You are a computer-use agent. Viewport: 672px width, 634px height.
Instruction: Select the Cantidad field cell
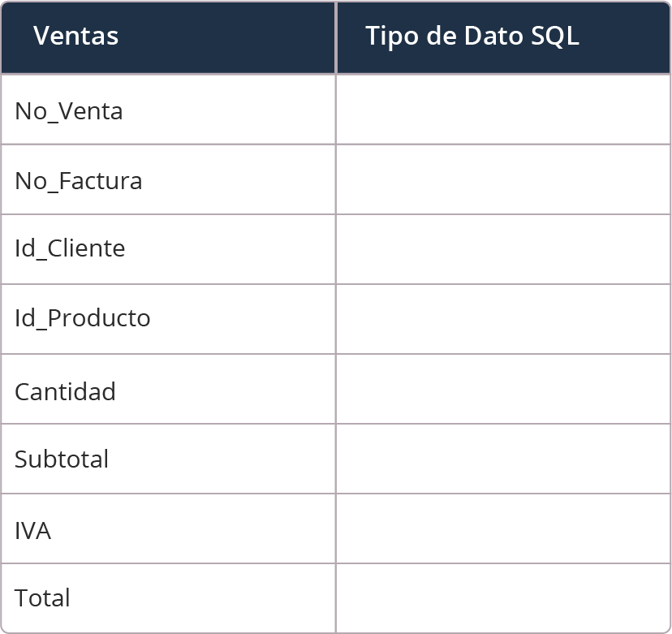click(x=169, y=389)
